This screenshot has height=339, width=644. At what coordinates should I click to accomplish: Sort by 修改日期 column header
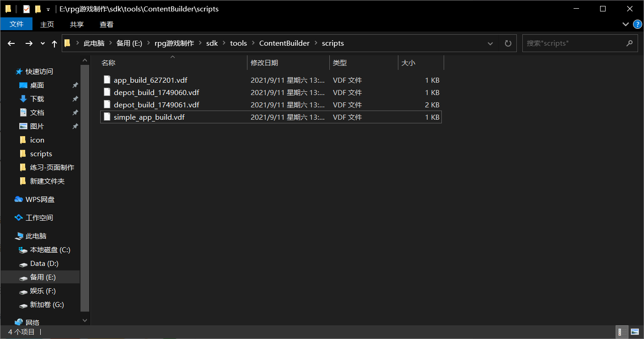tap(288, 63)
